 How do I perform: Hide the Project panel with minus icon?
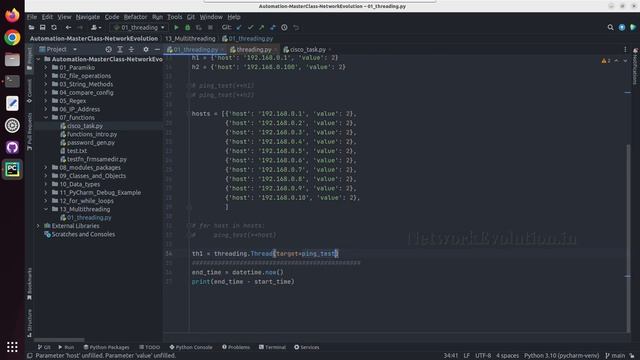[x=157, y=49]
